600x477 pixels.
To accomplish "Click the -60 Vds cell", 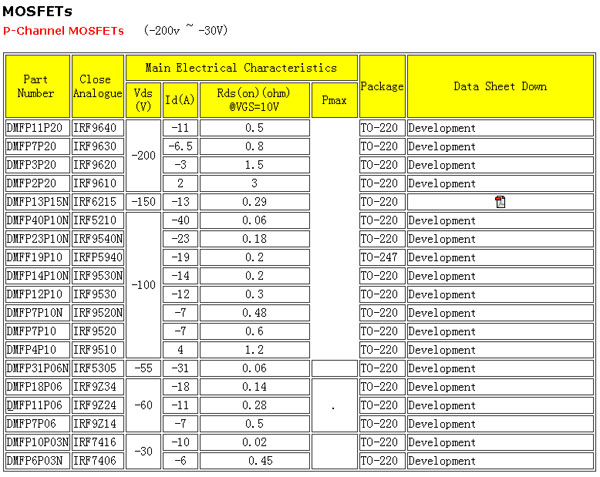I will tap(143, 405).
